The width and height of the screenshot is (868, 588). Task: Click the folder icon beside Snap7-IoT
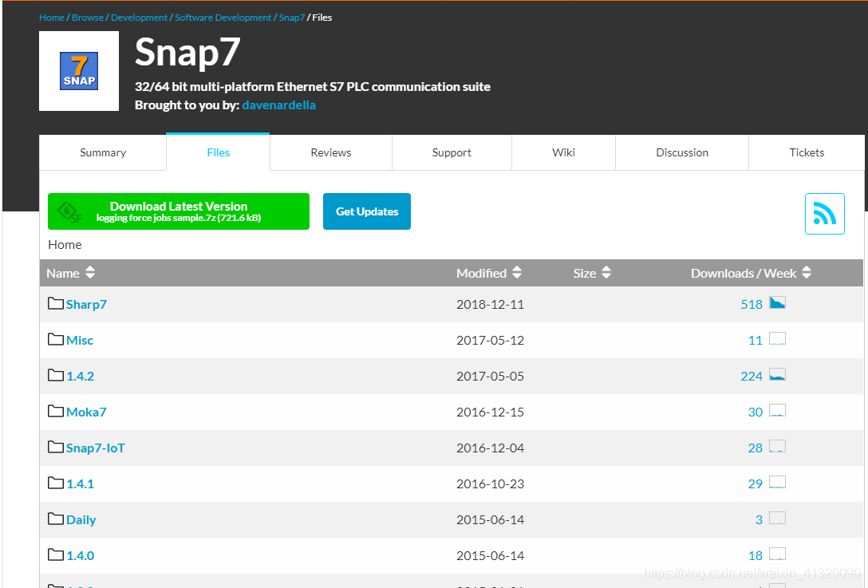[x=55, y=448]
